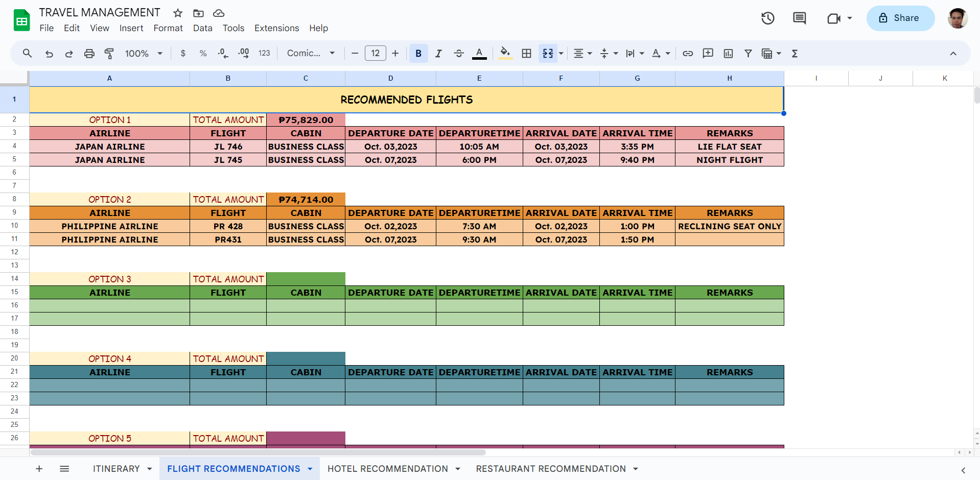Open the Borders tool
980x480 pixels.
pos(527,53)
